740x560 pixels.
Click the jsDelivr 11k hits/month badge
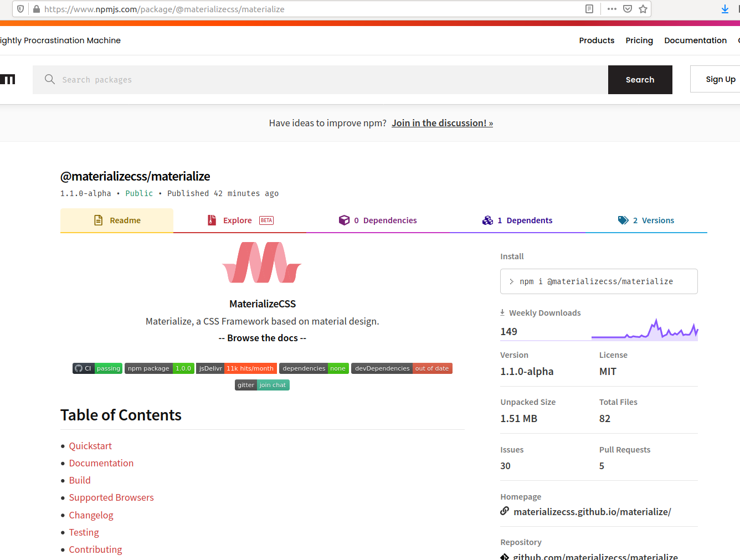(x=237, y=368)
